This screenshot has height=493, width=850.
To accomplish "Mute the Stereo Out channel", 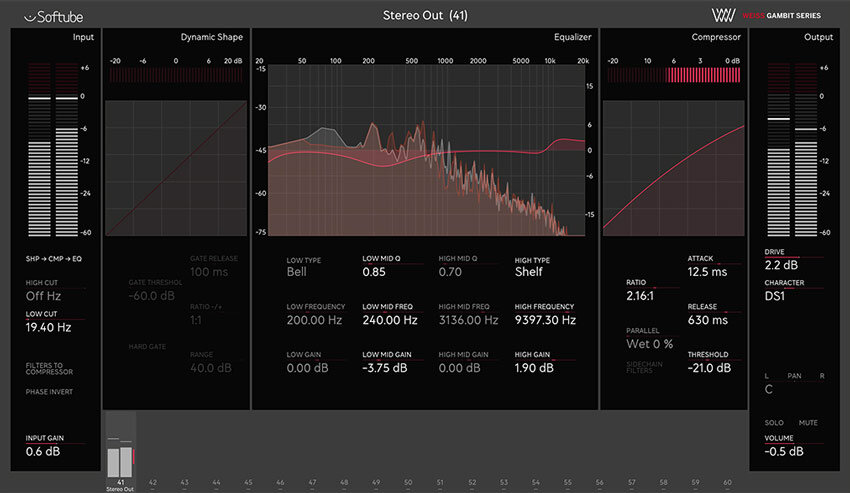I will point(808,423).
